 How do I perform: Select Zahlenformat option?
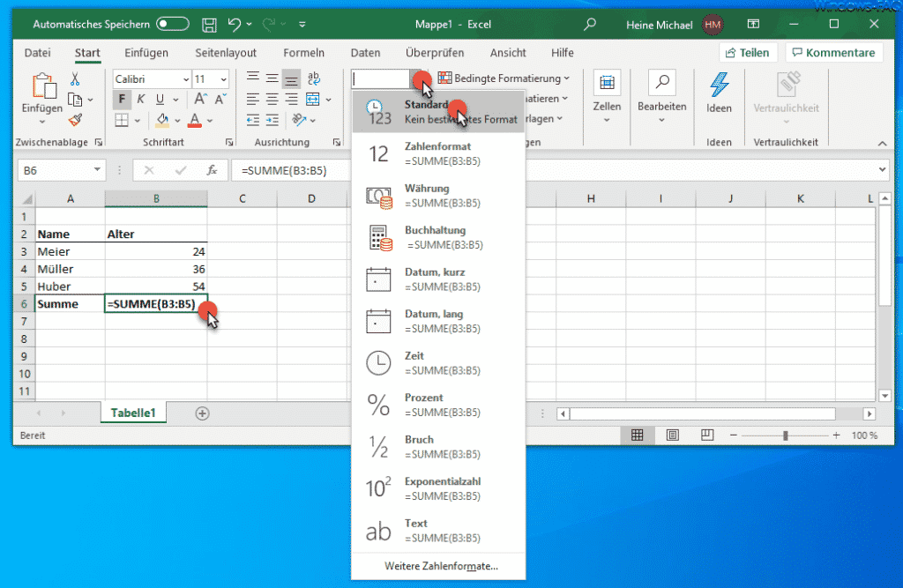[438, 153]
